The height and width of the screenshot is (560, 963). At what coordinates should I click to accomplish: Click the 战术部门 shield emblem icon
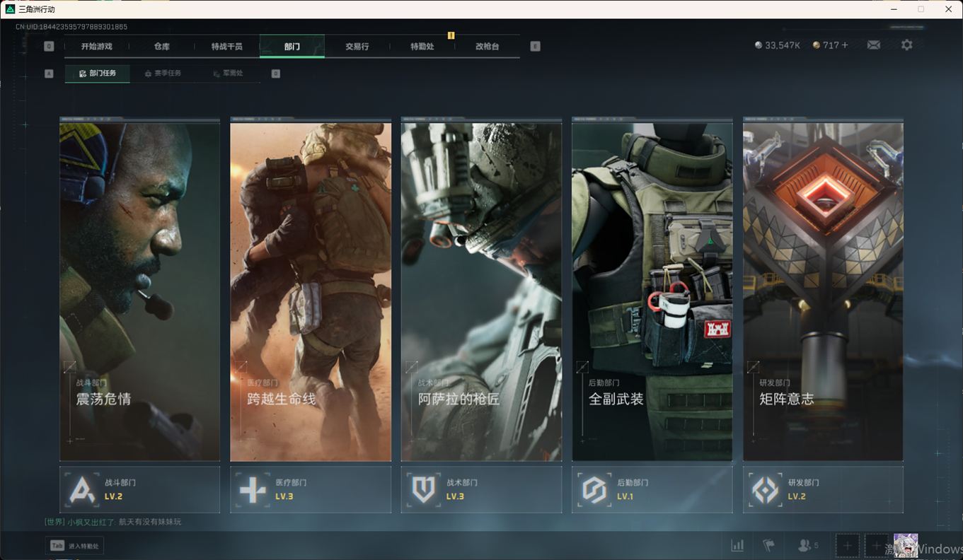[424, 489]
